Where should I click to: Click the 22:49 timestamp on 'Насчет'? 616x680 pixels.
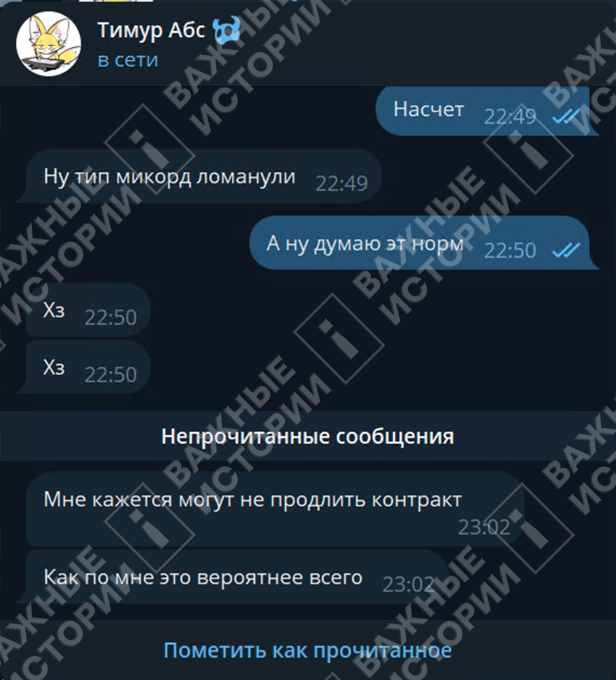[510, 116]
